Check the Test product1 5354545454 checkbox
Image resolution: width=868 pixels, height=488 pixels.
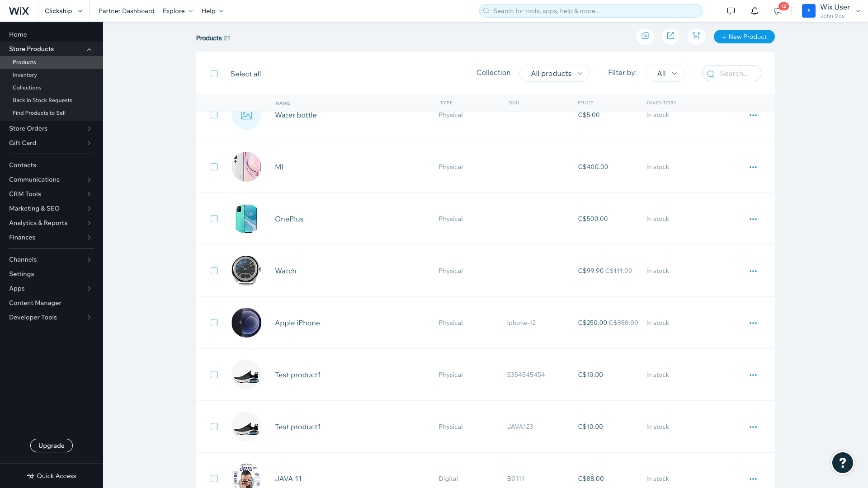[x=214, y=375]
